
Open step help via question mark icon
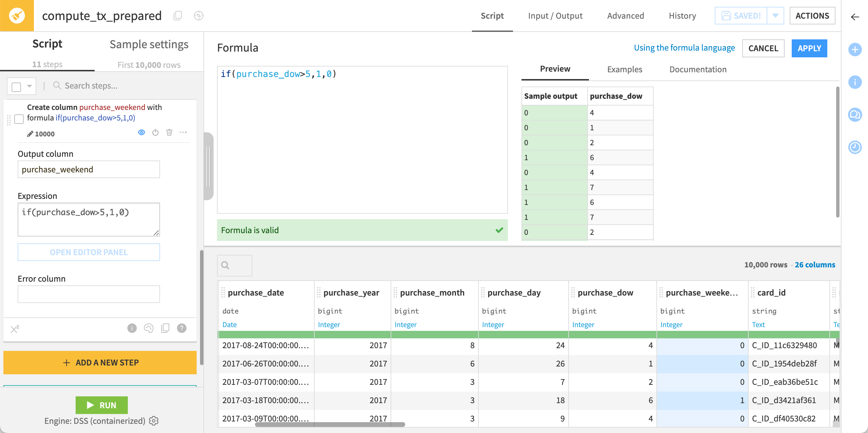point(181,328)
